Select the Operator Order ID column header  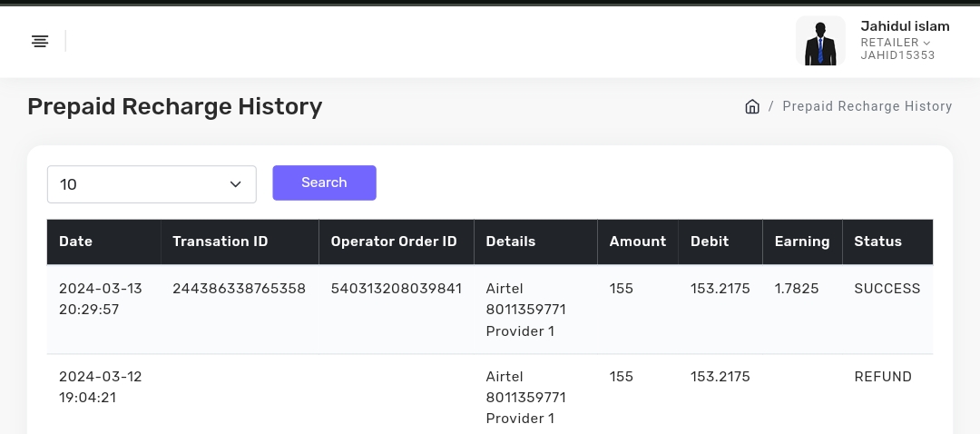tap(394, 242)
